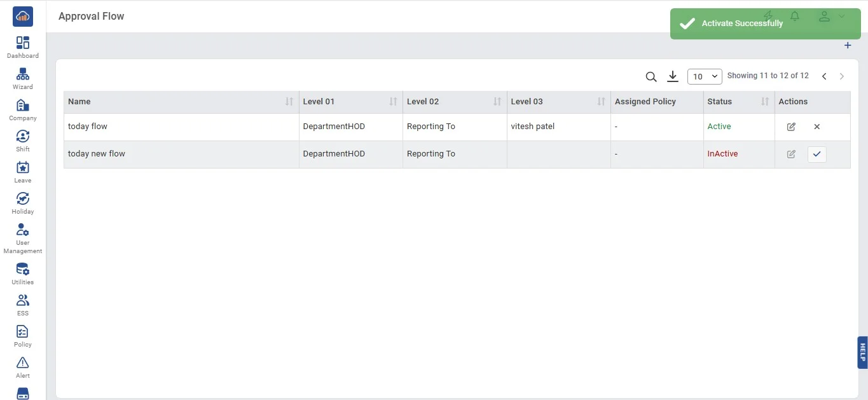Image resolution: width=868 pixels, height=400 pixels.
Task: Click the plus icon to add flow
Action: [847, 46]
